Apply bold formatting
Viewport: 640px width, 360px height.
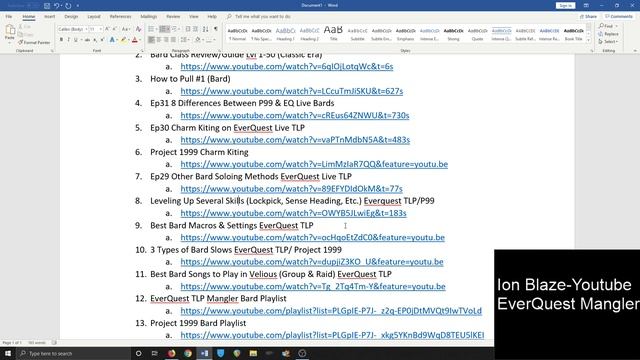coord(61,40)
